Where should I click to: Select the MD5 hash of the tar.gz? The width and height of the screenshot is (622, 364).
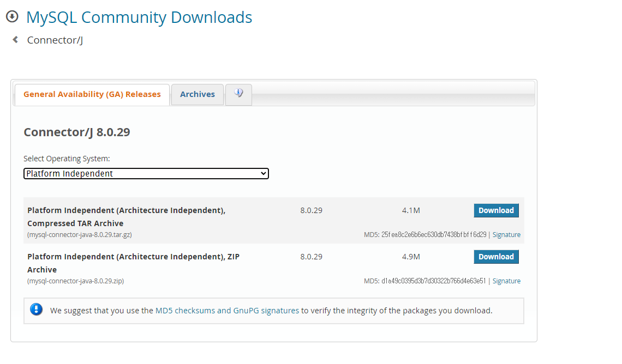pyautogui.click(x=434, y=234)
